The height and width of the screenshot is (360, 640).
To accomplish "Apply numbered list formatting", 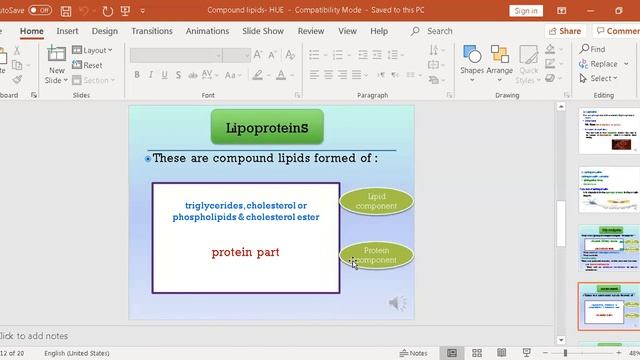I will coord(338,54).
